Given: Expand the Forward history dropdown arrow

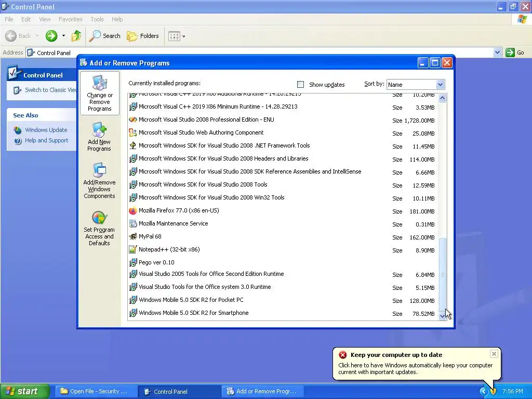Looking at the screenshot, I should (63, 36).
